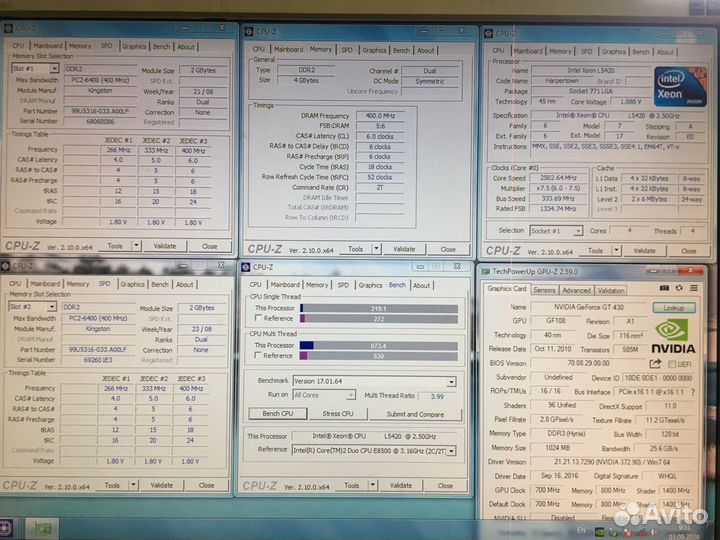The width and height of the screenshot is (720, 540).
Task: Click the Driver Version field in GPU-Z
Action: (x=612, y=462)
